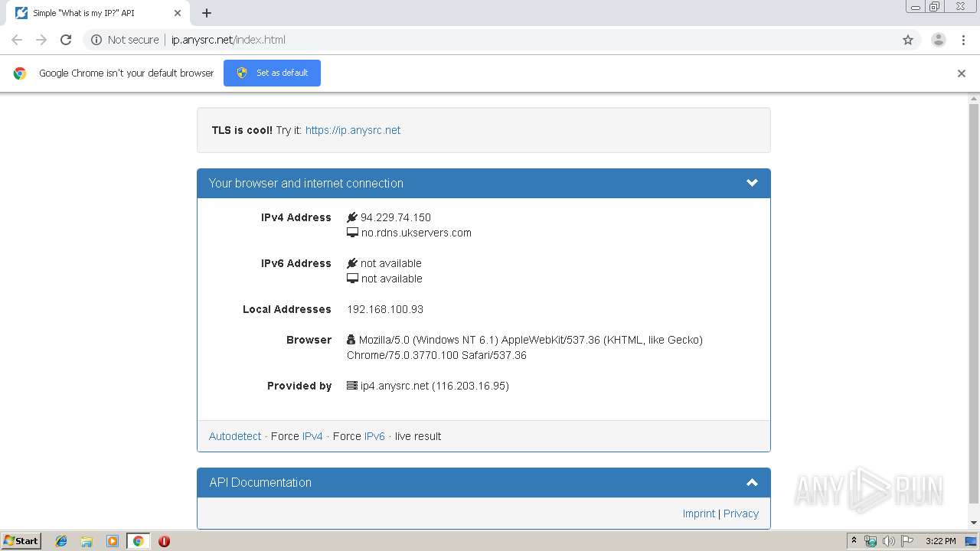
Task: Open the Privacy link
Action: [x=741, y=514]
